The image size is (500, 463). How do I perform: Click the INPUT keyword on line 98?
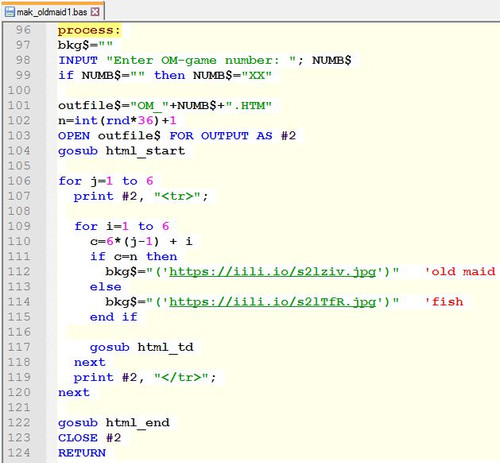[x=78, y=60]
